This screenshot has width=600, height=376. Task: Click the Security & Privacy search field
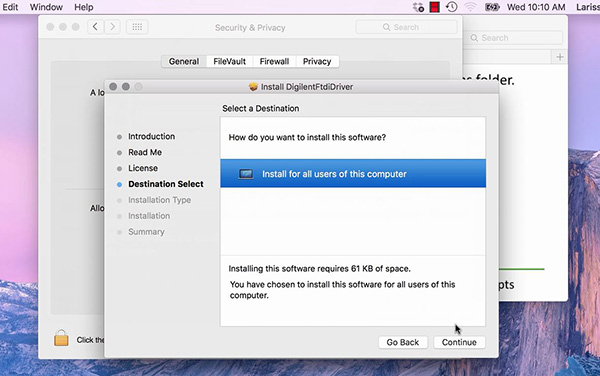coord(406,27)
